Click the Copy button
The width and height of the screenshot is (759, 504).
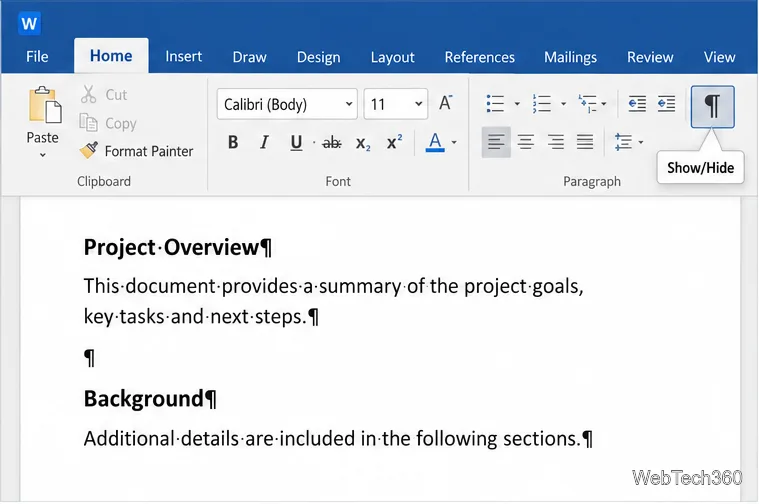point(108,123)
